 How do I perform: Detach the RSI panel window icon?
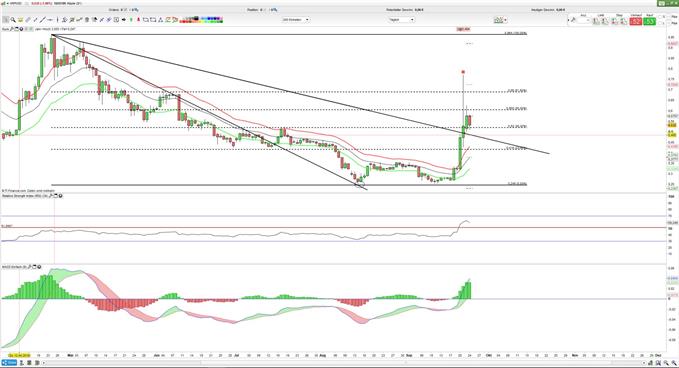tap(55, 196)
